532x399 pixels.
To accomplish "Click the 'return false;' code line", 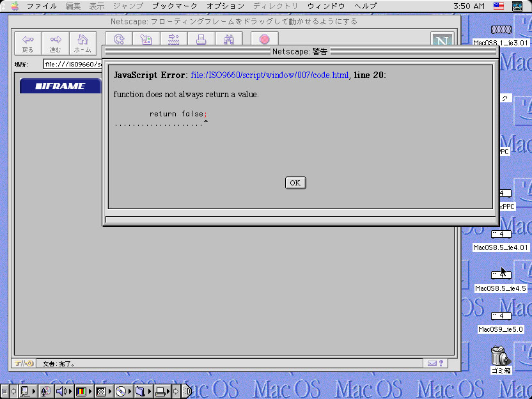I will 178,114.
